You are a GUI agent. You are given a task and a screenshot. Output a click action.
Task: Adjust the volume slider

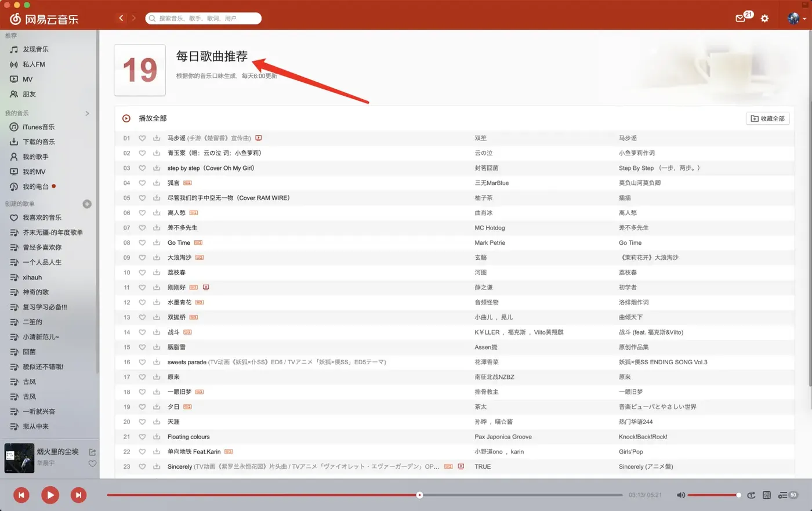pyautogui.click(x=715, y=495)
